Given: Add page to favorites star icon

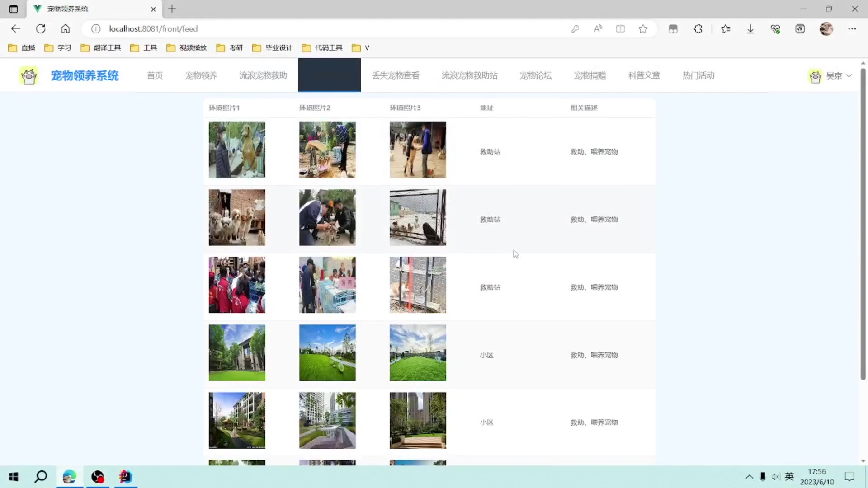Looking at the screenshot, I should 643,29.
